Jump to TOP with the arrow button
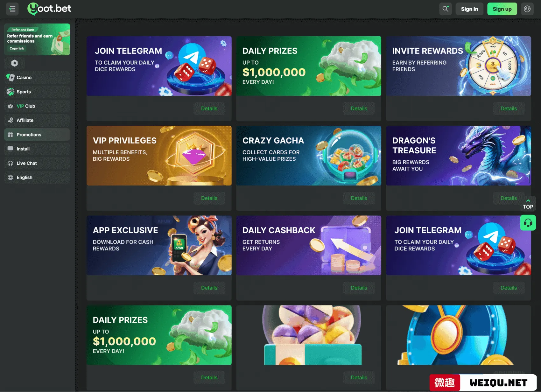This screenshot has width=541, height=392. click(x=528, y=204)
